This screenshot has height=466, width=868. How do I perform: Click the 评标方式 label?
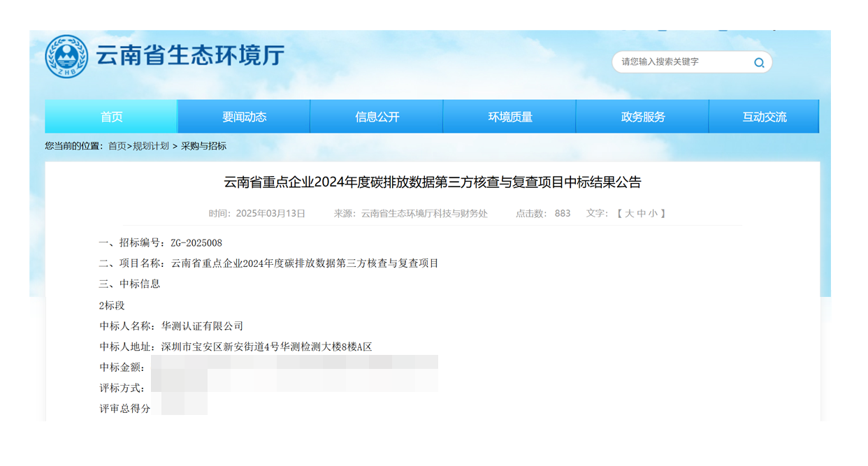point(122,388)
